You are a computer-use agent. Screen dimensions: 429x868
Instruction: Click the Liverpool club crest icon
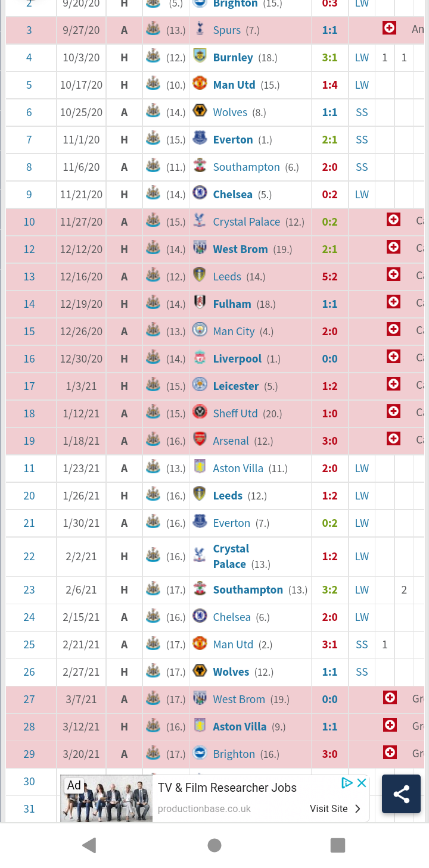(x=200, y=358)
